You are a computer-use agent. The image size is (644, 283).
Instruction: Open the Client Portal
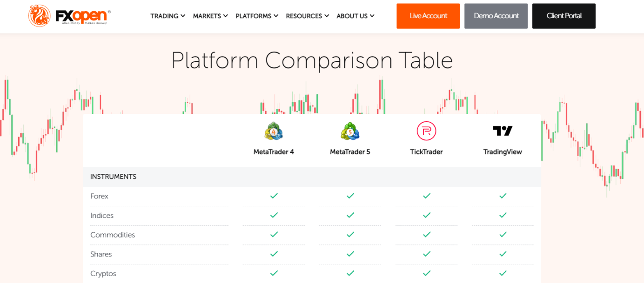pos(563,16)
